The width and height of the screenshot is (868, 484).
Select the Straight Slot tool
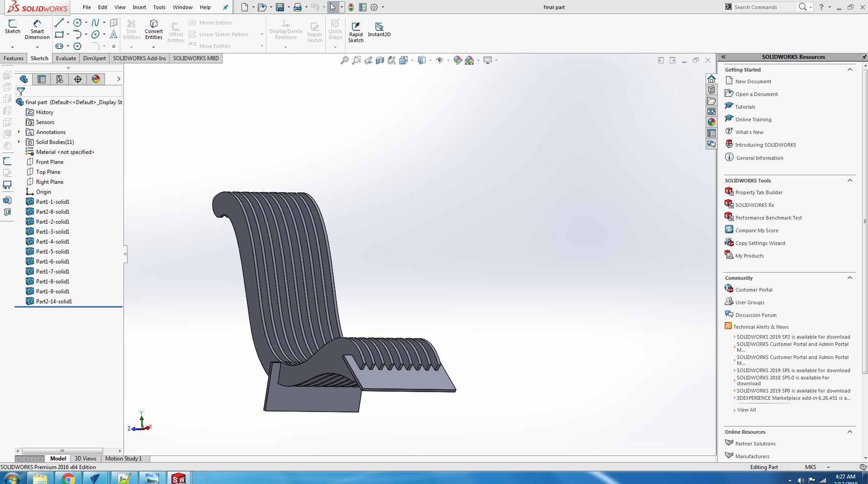point(59,46)
